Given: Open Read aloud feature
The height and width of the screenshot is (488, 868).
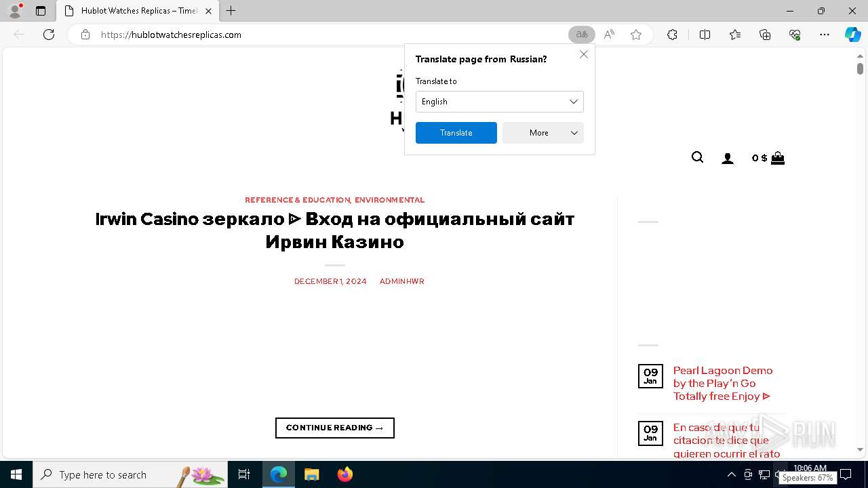Looking at the screenshot, I should coord(609,35).
